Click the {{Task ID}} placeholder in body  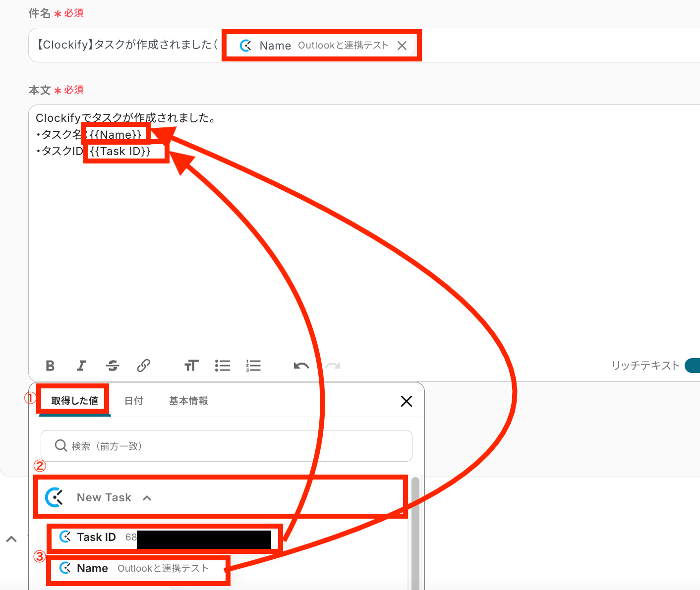click(120, 151)
